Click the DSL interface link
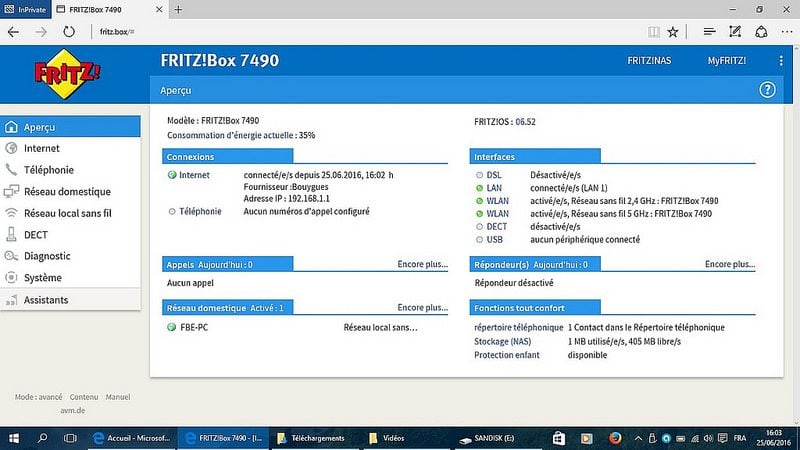Image resolution: width=800 pixels, height=450 pixels. click(x=493, y=175)
